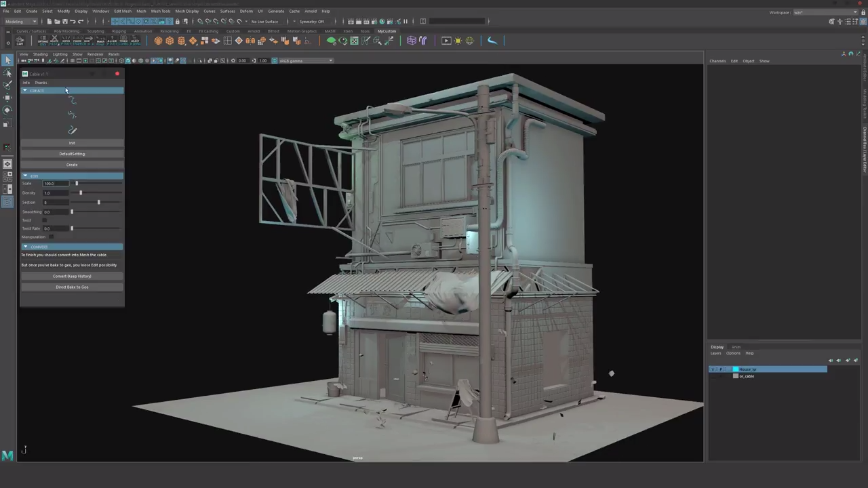Switch to the MyCustom shelf tab
Viewport: 868px width, 488px height.
coord(387,31)
